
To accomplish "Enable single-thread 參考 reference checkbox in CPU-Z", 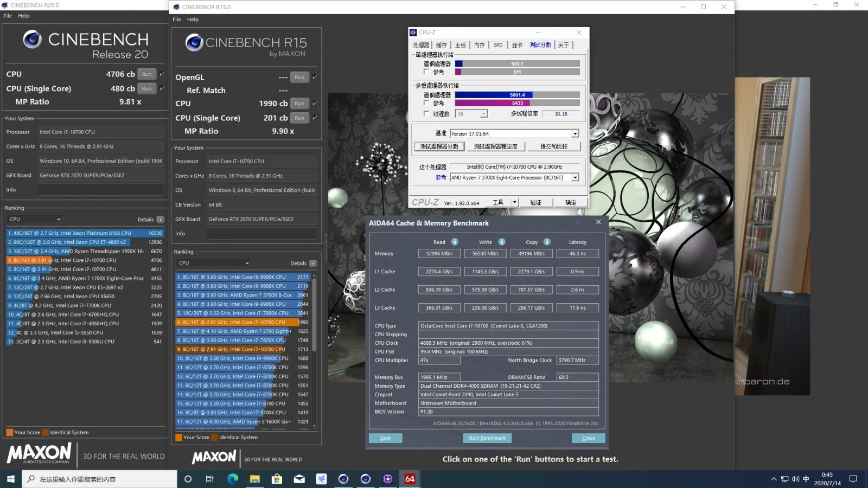I will coord(426,72).
